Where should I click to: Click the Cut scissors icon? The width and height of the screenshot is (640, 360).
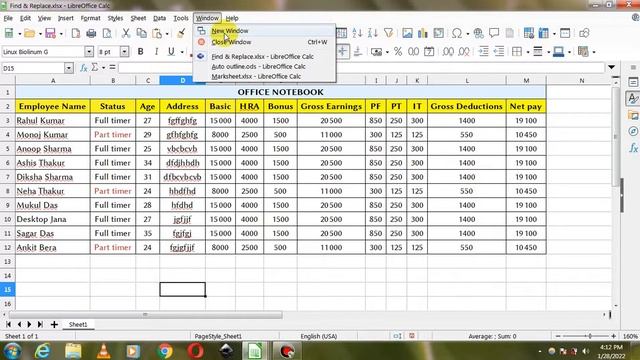tap(126, 33)
